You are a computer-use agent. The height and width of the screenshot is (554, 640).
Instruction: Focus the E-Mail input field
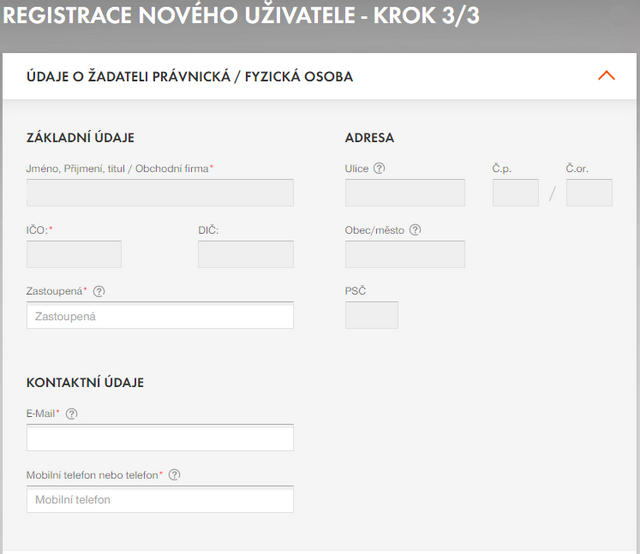click(x=160, y=438)
